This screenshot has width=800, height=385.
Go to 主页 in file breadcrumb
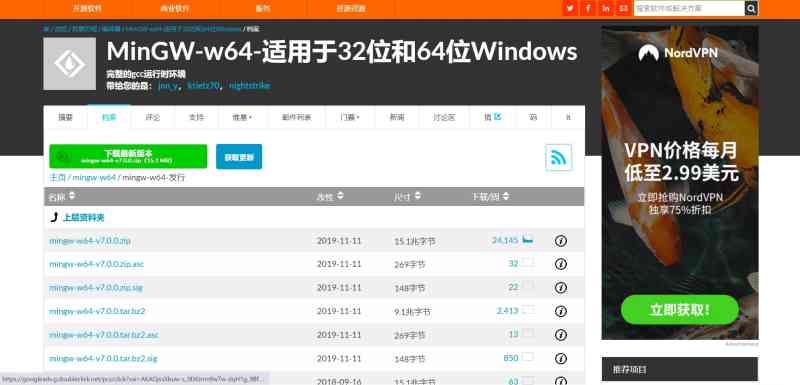[x=58, y=177]
